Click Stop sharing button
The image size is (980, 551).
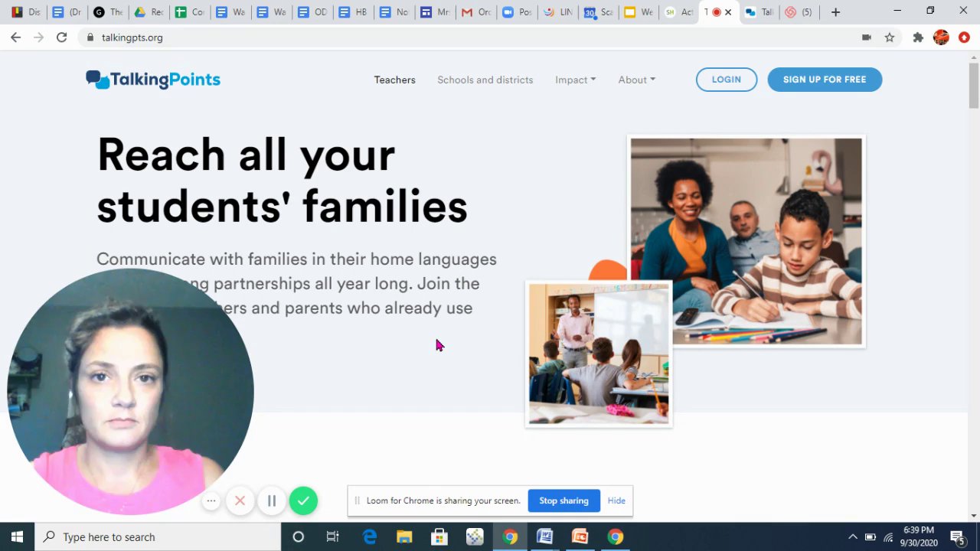click(x=563, y=500)
